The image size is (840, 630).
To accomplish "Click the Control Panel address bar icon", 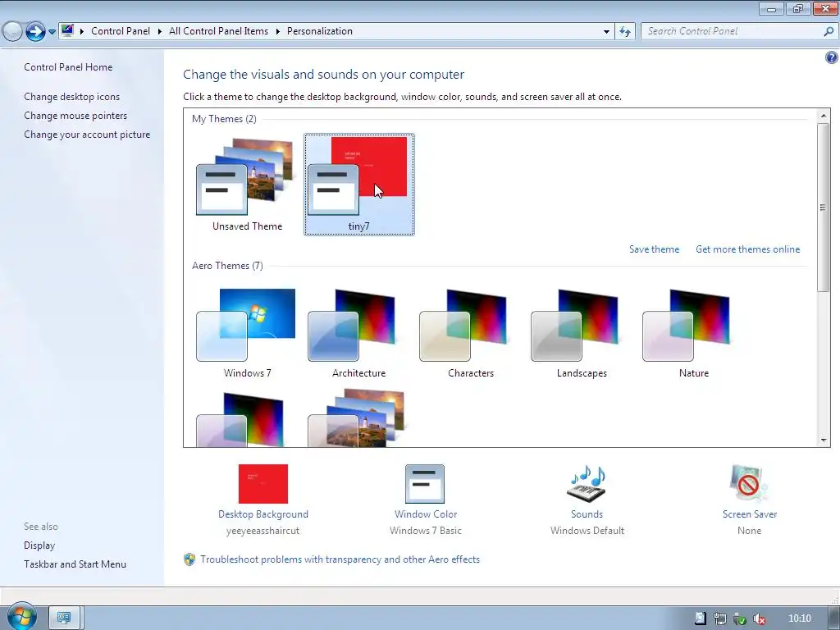I will tap(67, 30).
